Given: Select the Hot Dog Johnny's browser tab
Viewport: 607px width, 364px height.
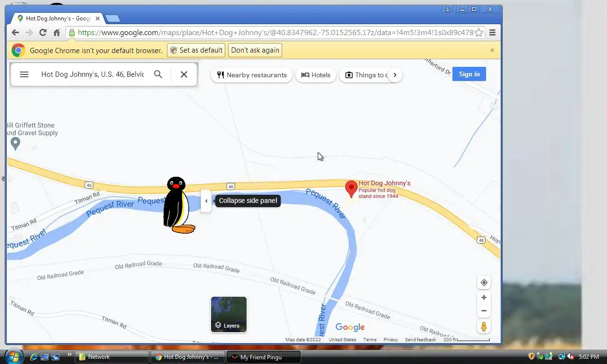Looking at the screenshot, I should point(57,18).
